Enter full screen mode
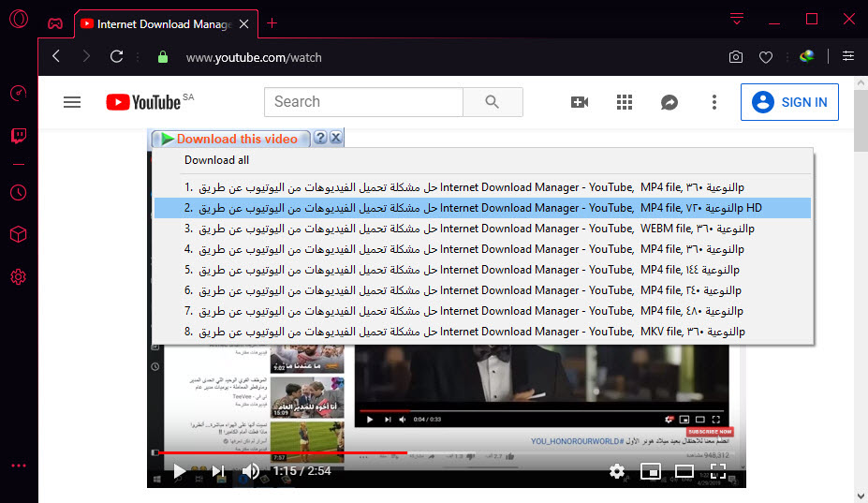The image size is (868, 503). pyautogui.click(x=718, y=471)
